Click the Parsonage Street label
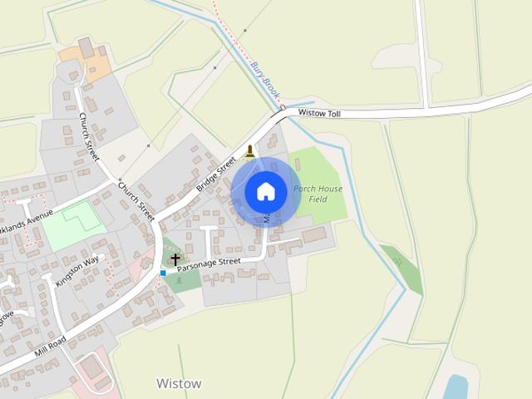The height and width of the screenshot is (399, 532). (209, 264)
